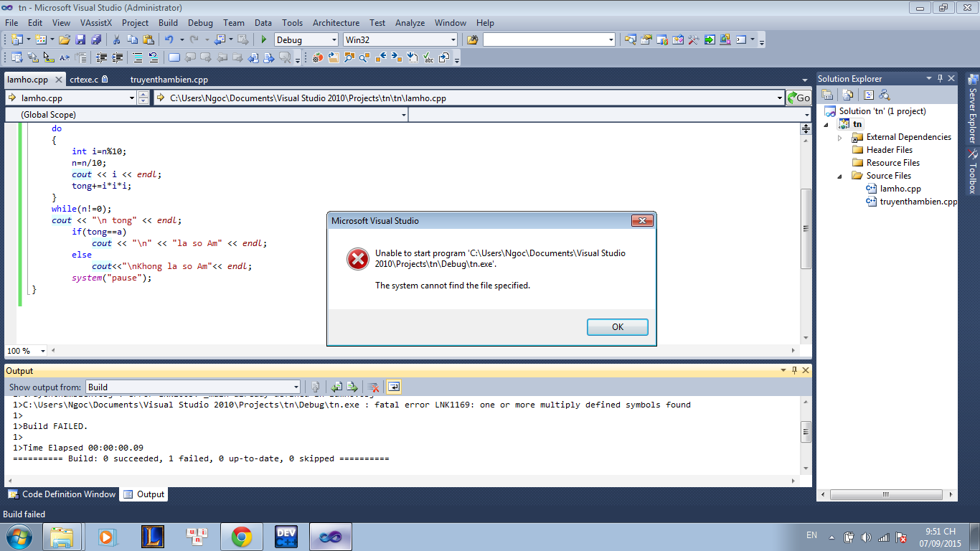Click the green Start Debugging arrow
The image size is (980, 551).
[x=264, y=40]
